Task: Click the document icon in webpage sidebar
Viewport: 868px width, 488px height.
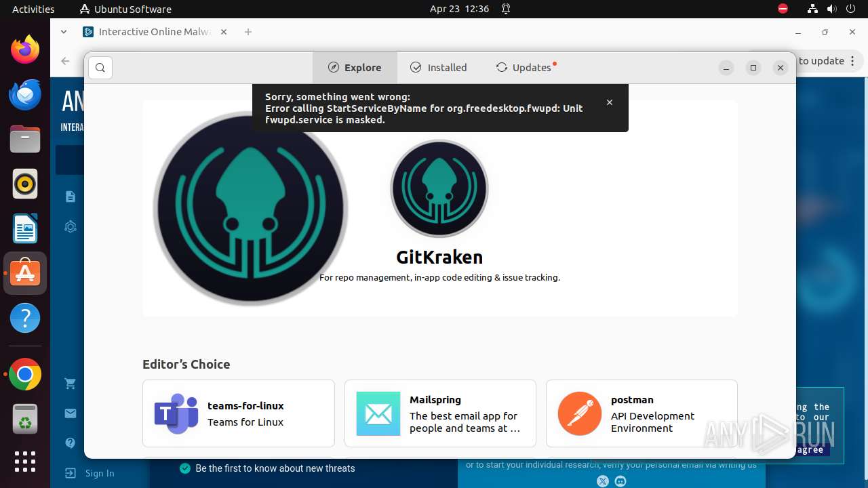Action: [70, 197]
